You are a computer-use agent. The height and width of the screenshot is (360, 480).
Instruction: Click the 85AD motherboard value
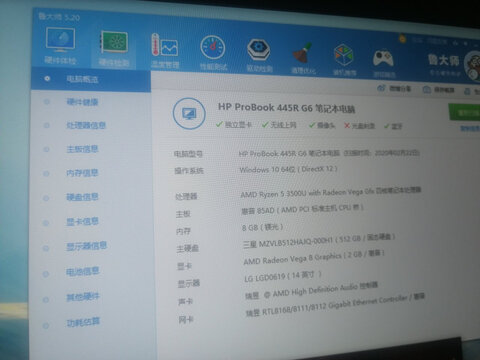coord(302,209)
